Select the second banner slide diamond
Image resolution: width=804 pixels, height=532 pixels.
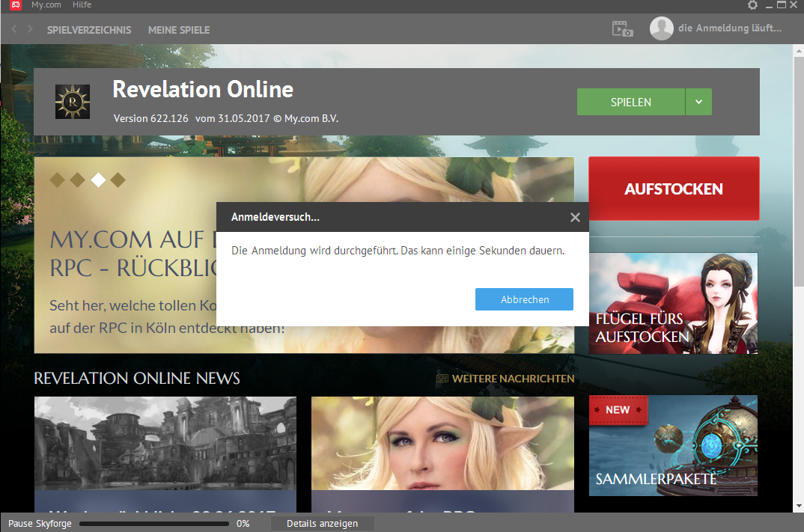coord(77,180)
